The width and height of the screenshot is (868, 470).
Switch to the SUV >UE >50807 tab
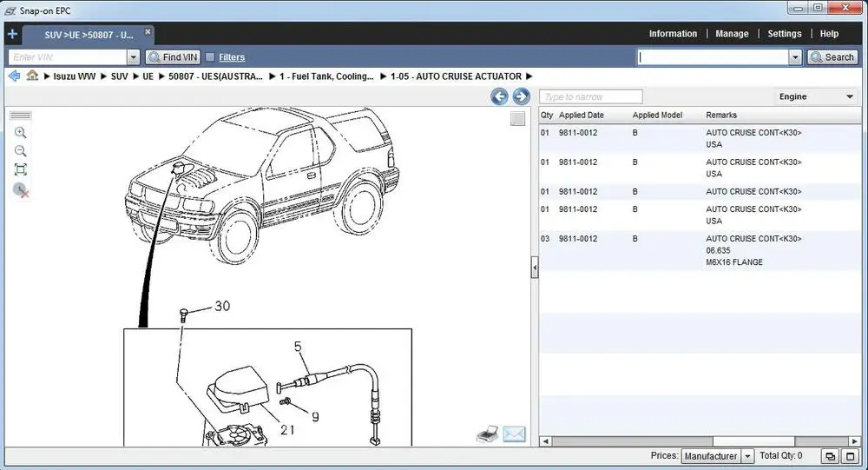click(89, 35)
